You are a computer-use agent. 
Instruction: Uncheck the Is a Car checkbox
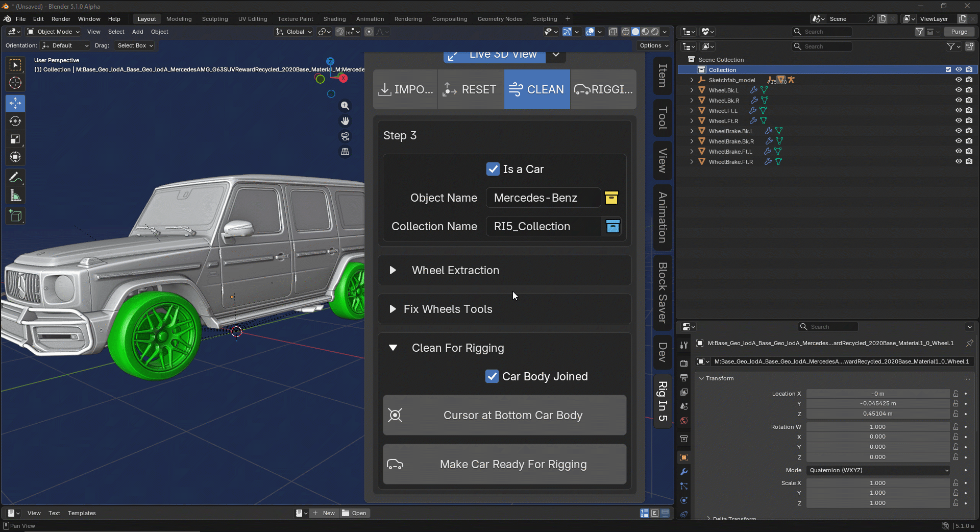[x=493, y=169]
